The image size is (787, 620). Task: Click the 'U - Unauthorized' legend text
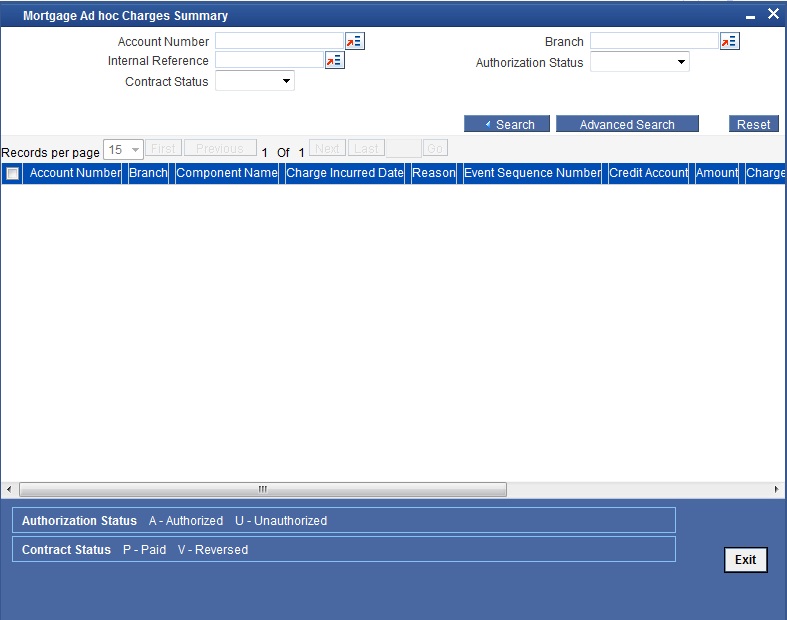(281, 521)
